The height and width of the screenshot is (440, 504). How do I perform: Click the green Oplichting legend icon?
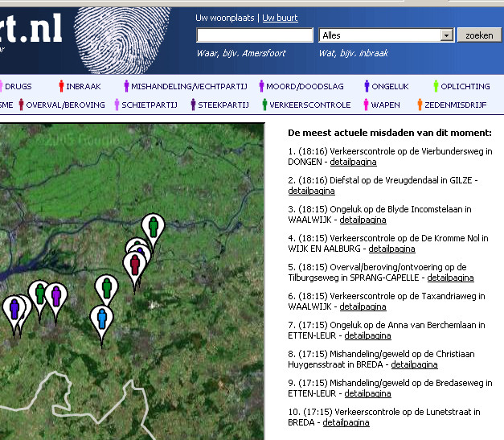436,86
